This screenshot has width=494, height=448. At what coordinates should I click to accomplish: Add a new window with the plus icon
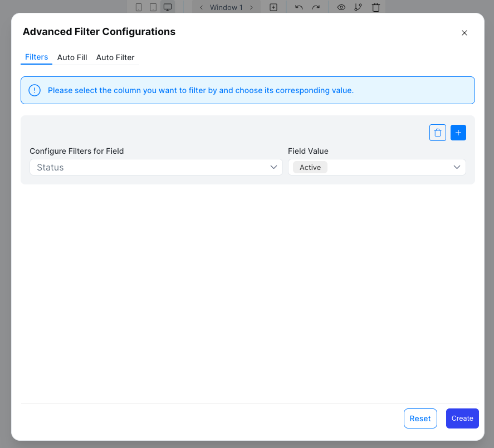273,7
